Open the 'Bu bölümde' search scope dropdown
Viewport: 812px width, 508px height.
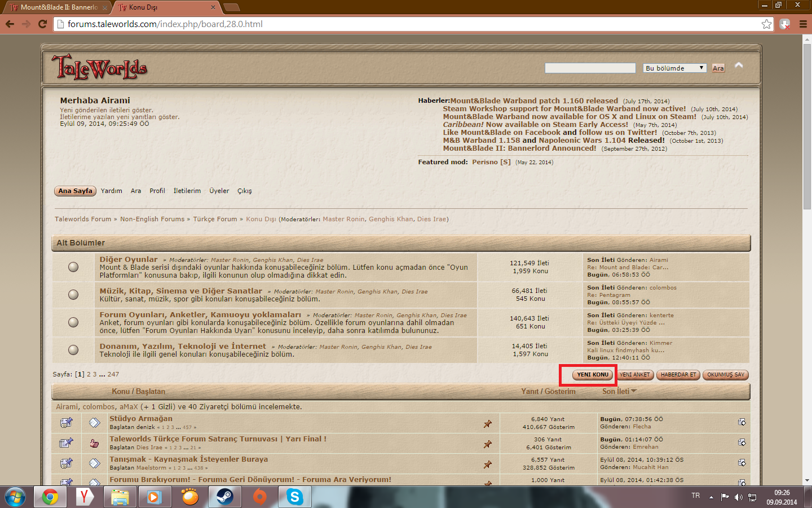pyautogui.click(x=674, y=68)
